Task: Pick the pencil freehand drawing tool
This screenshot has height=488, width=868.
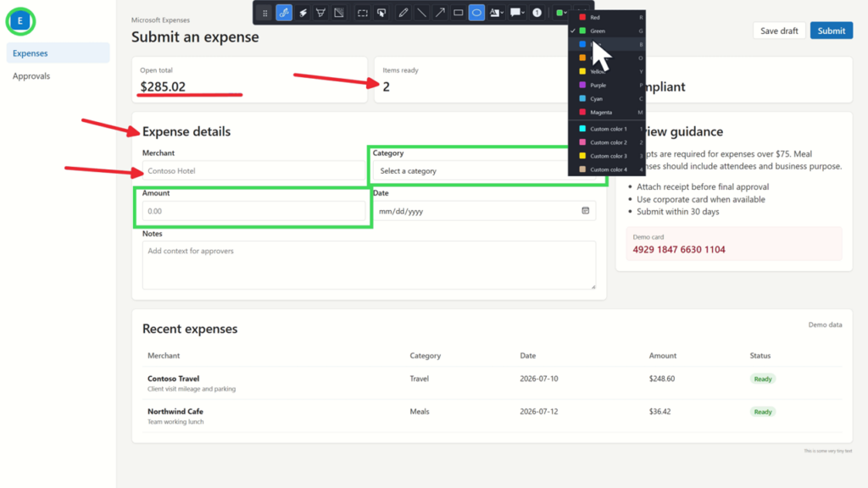Action: pos(403,13)
